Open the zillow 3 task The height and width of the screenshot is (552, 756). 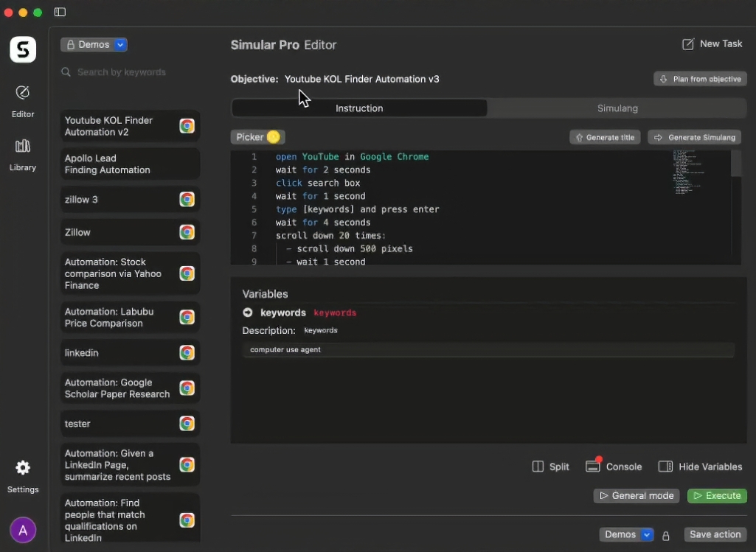[130, 200]
